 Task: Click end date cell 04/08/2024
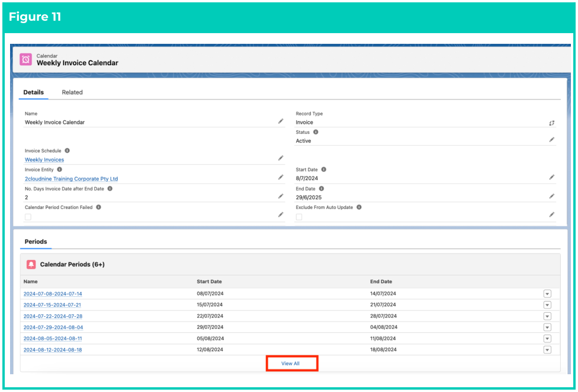384,327
